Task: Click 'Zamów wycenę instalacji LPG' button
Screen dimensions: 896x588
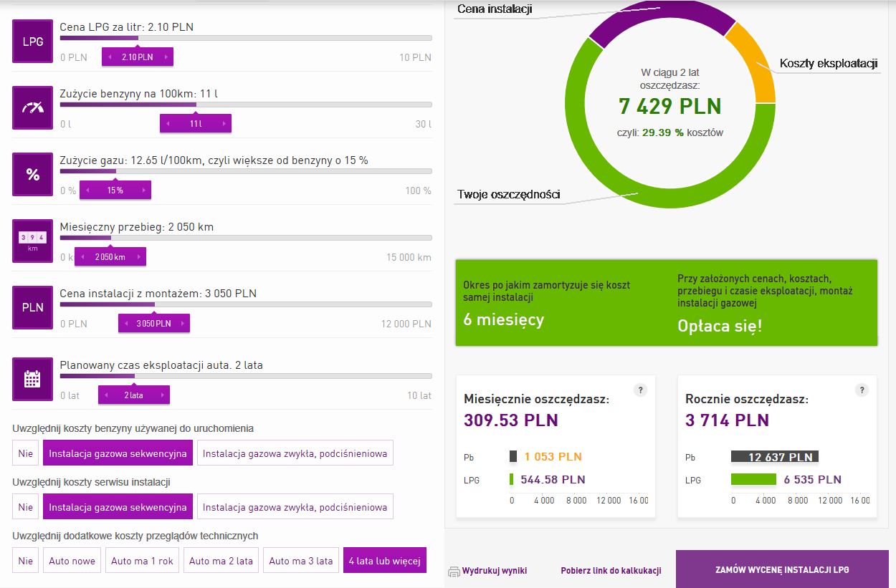Action: [782, 570]
